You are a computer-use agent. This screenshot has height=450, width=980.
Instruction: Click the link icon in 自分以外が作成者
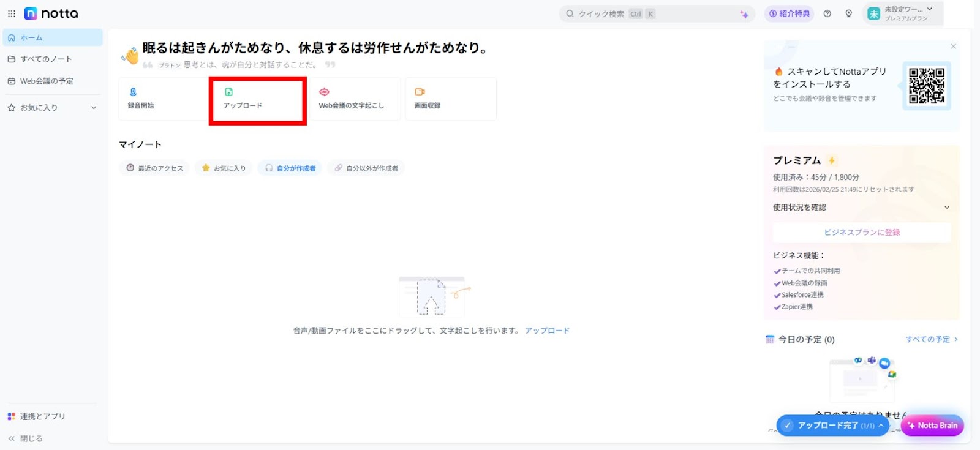pyautogui.click(x=338, y=168)
